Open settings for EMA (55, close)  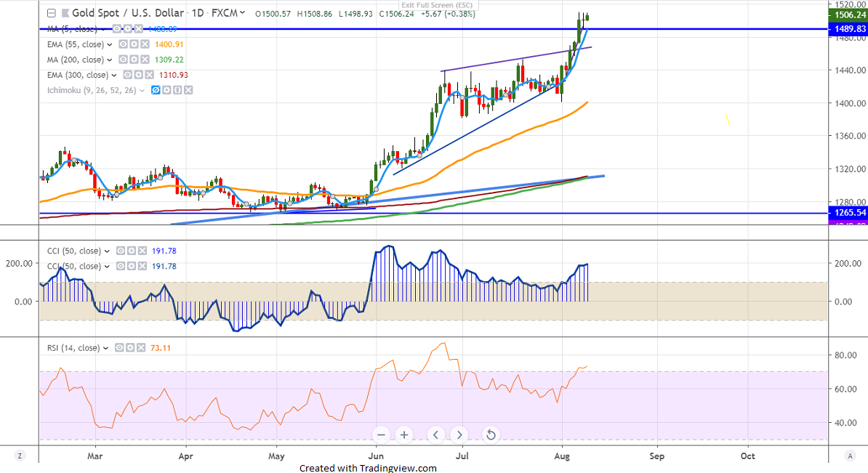click(134, 44)
